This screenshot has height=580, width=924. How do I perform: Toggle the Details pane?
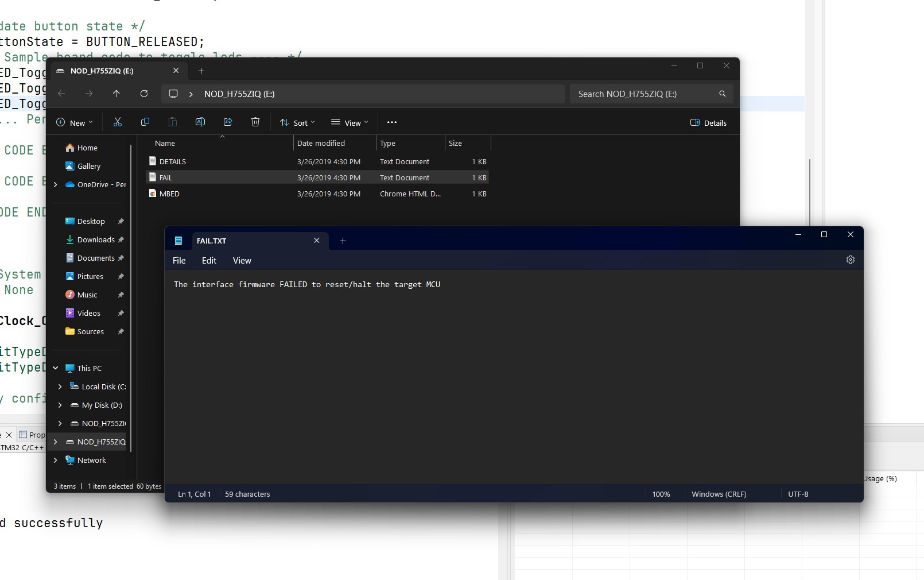(x=708, y=123)
